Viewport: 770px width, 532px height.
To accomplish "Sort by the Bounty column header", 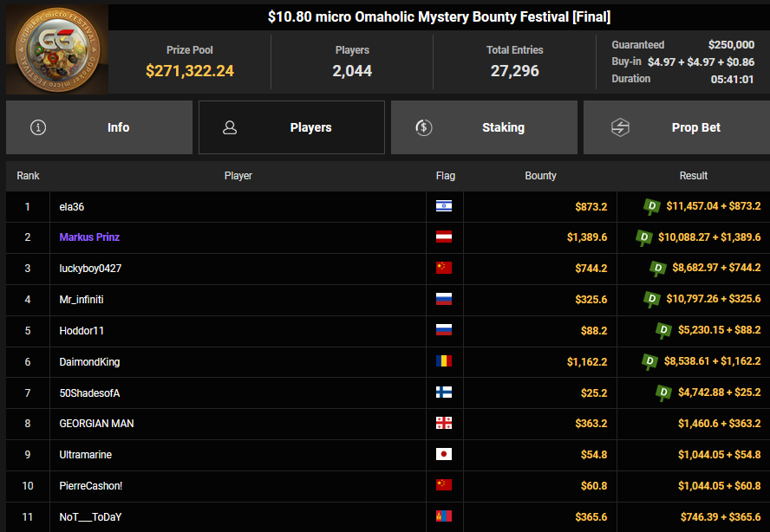I will pos(540,176).
